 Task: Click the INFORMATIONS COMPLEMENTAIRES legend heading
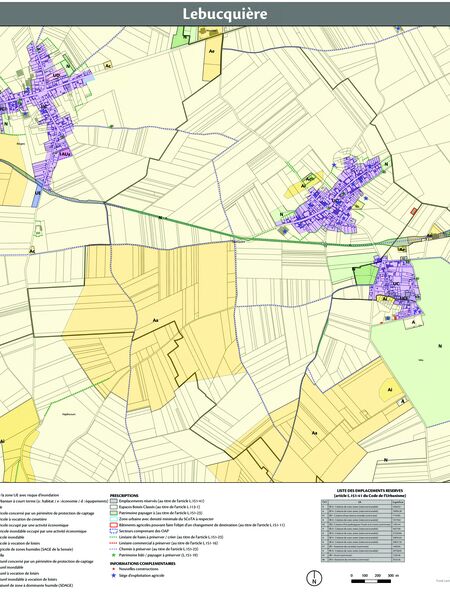pyautogui.click(x=143, y=563)
